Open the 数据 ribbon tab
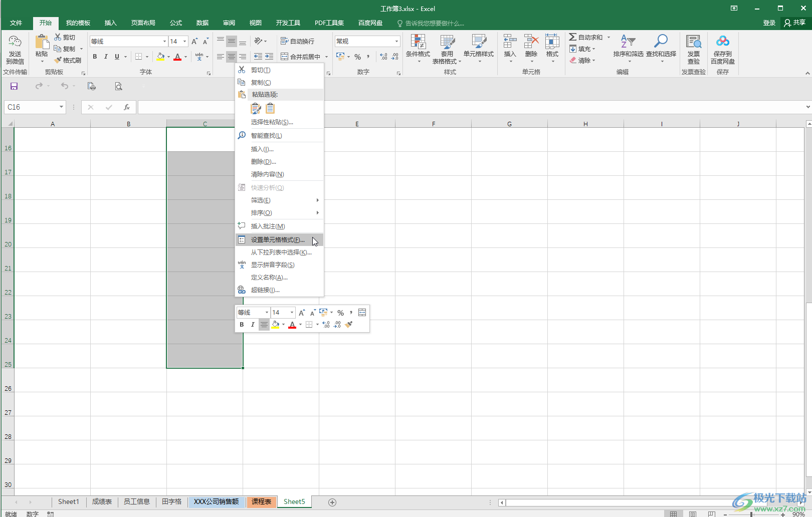 [202, 23]
